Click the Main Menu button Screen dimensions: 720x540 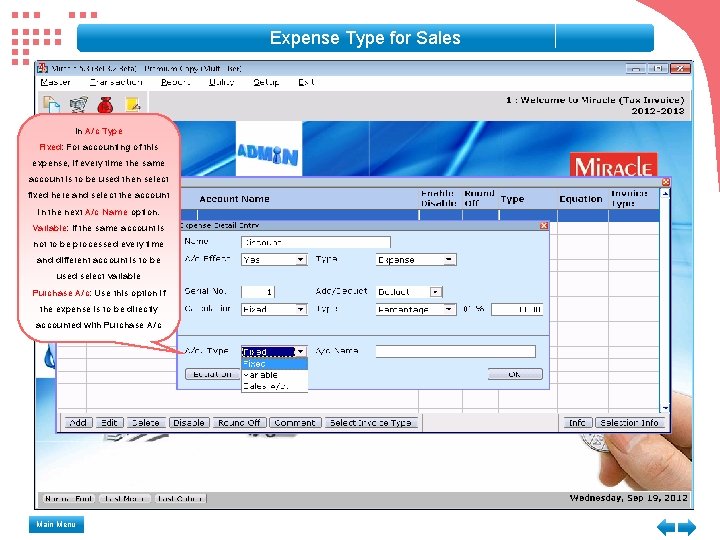click(56, 524)
